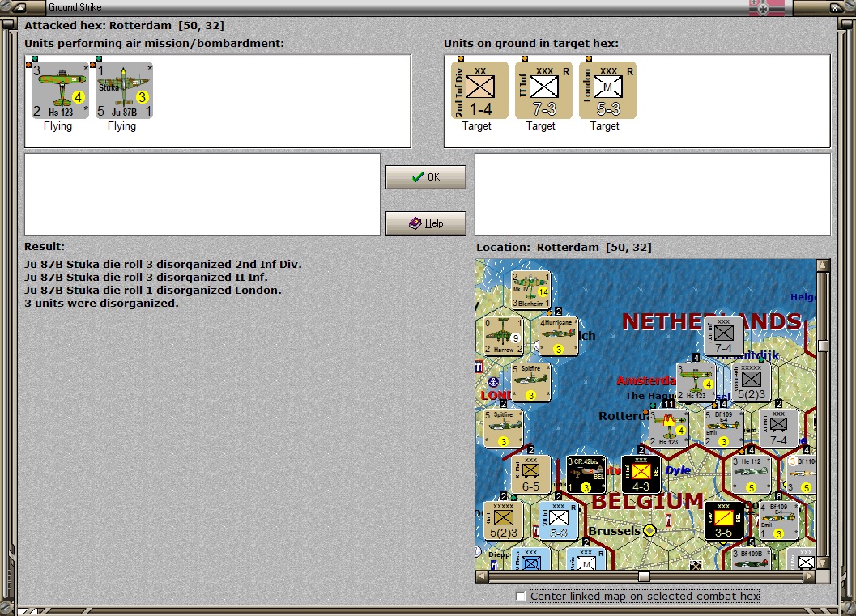Screen dimensions: 856x616
Task: Click the Bf 109 E-1 Emil counter
Action: [x=778, y=521]
